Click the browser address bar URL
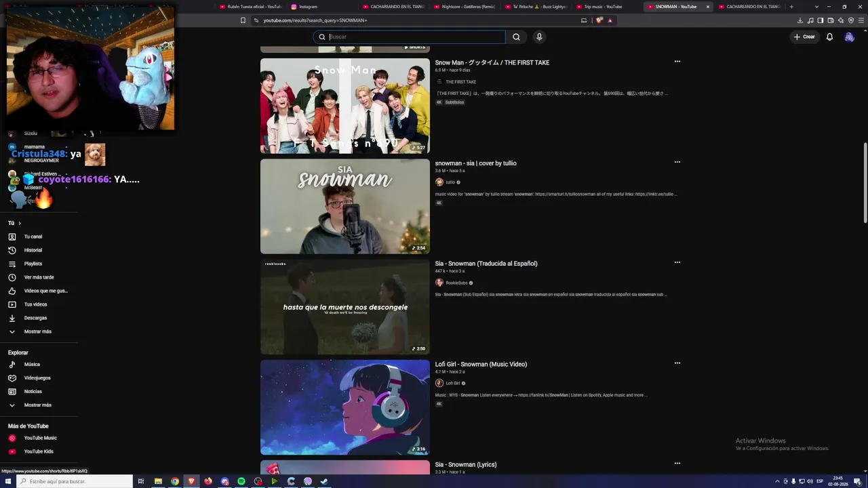 click(315, 20)
